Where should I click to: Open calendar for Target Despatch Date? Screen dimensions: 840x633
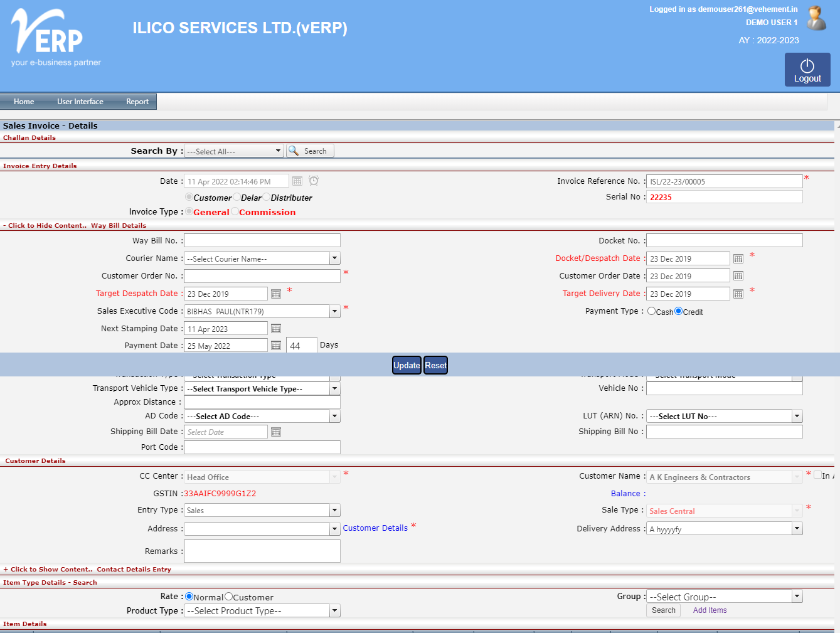pos(276,294)
